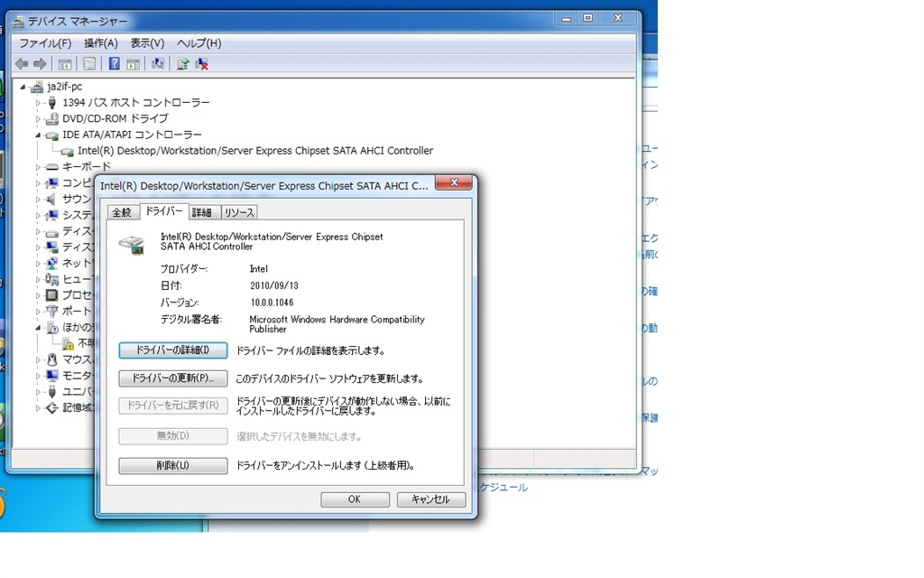This screenshot has height=578, width=924.
Task: Click the unknown device yellow warning icon
Action: tap(69, 343)
